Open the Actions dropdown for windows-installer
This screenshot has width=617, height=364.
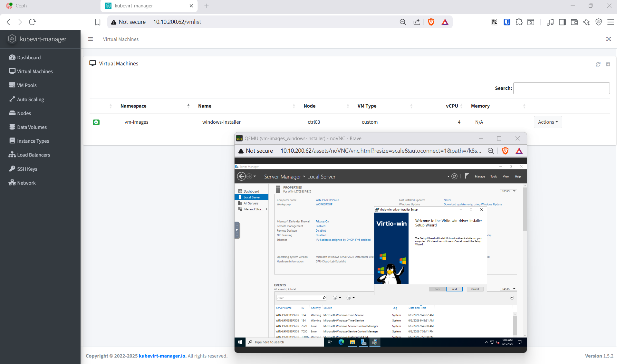548,122
